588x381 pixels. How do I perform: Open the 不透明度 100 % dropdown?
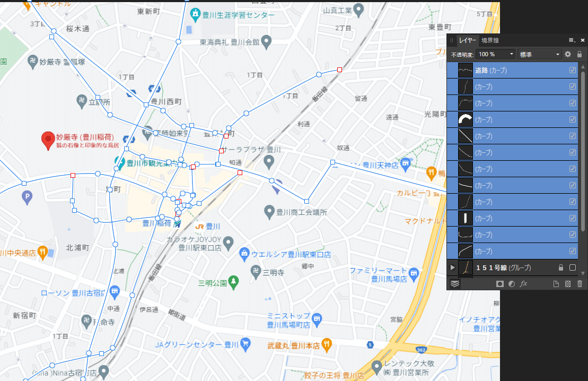pos(511,54)
